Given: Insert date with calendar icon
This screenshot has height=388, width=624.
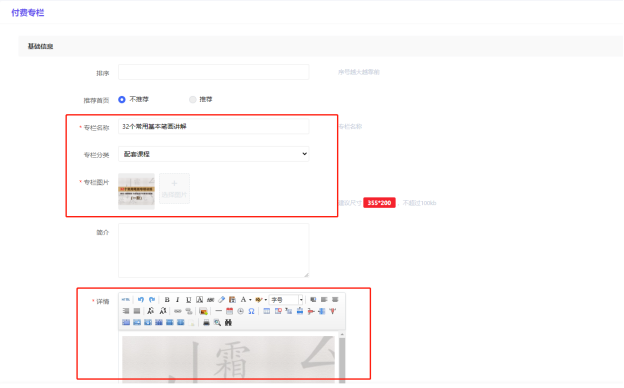Looking at the screenshot, I should (x=230, y=311).
